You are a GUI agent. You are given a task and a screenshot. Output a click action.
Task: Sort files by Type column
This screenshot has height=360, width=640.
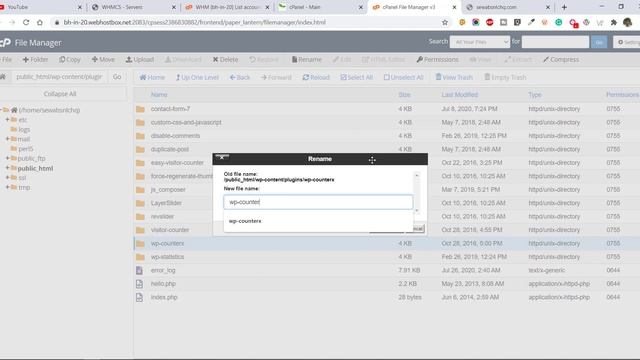[535, 95]
